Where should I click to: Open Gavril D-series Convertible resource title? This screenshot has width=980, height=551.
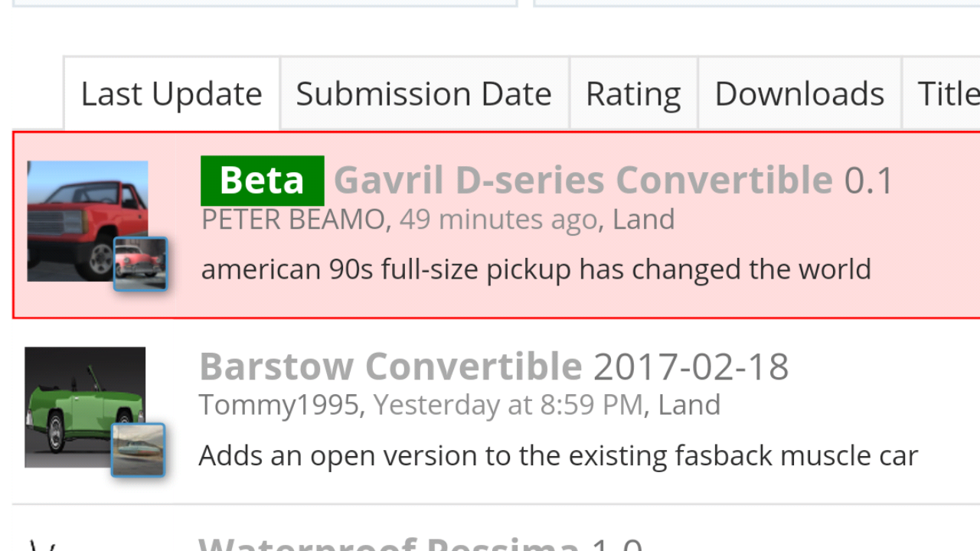click(x=583, y=181)
